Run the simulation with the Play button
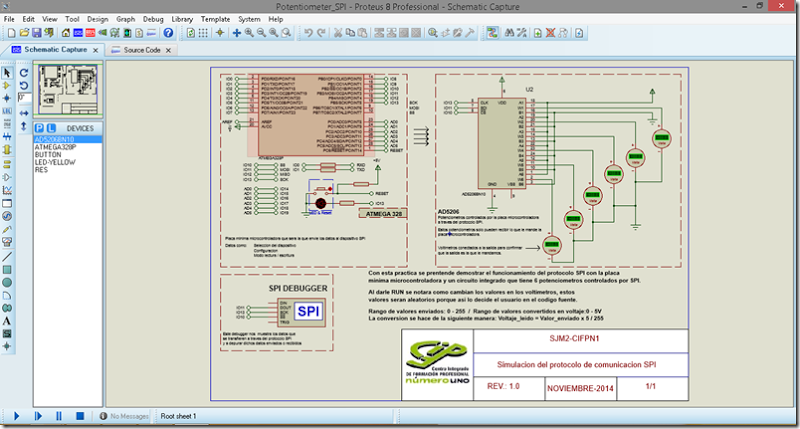Screen dimensions: 800x429 coord(16,416)
